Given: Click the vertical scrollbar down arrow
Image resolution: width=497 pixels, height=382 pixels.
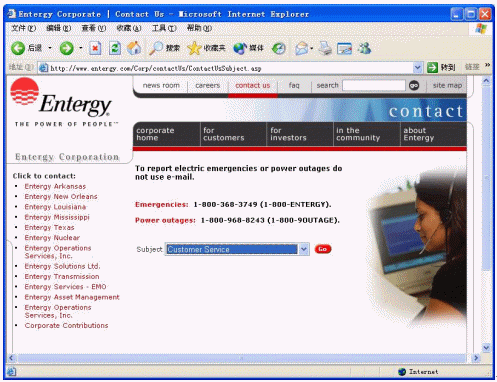Looking at the screenshot, I should (486, 348).
